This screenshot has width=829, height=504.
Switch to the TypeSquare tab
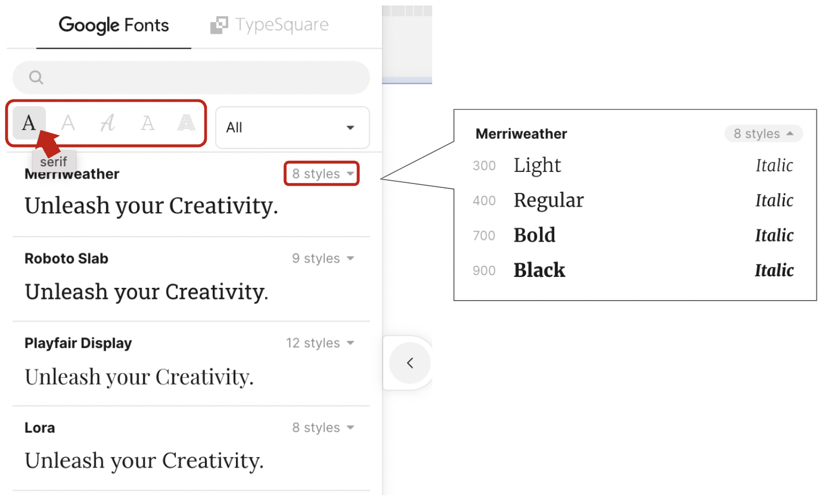tap(269, 25)
